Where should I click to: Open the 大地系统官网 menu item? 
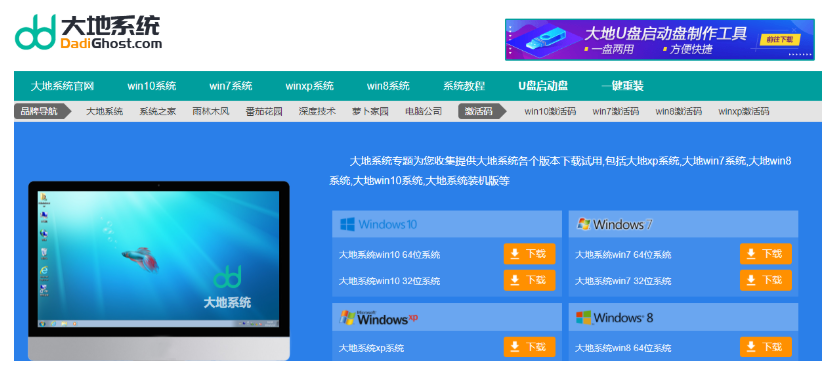click(63, 86)
